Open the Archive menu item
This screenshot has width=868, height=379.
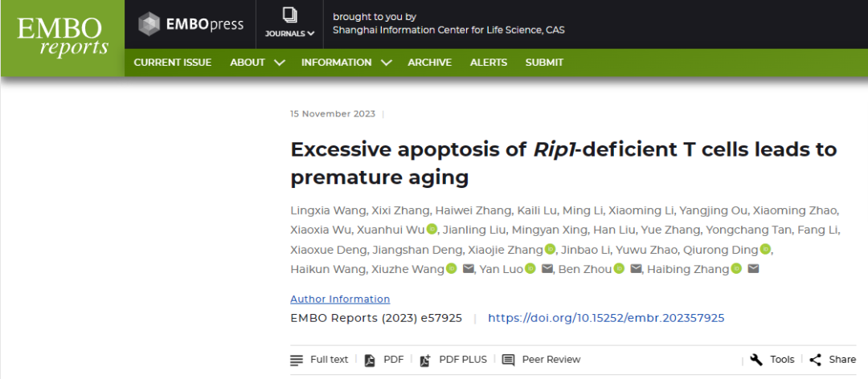(429, 63)
